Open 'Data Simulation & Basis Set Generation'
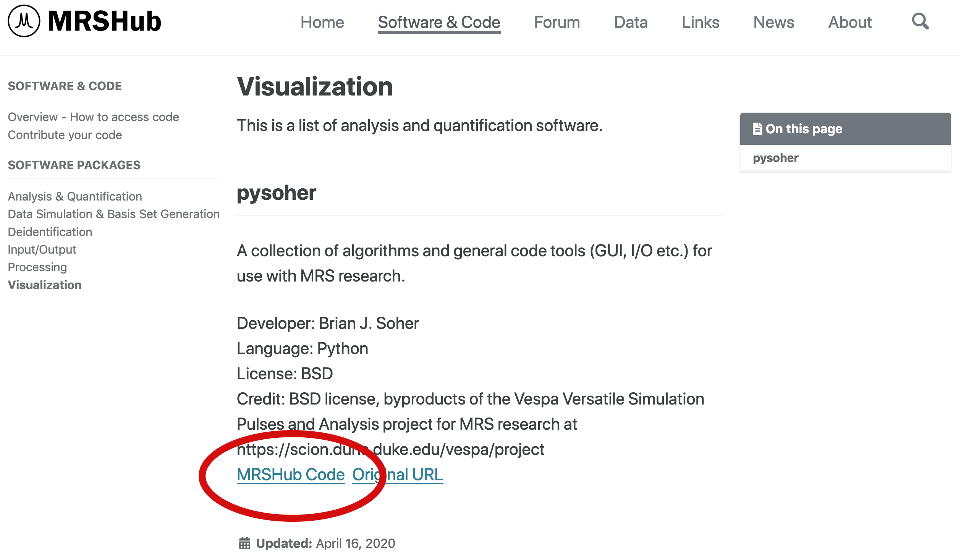The height and width of the screenshot is (560, 961). click(113, 214)
